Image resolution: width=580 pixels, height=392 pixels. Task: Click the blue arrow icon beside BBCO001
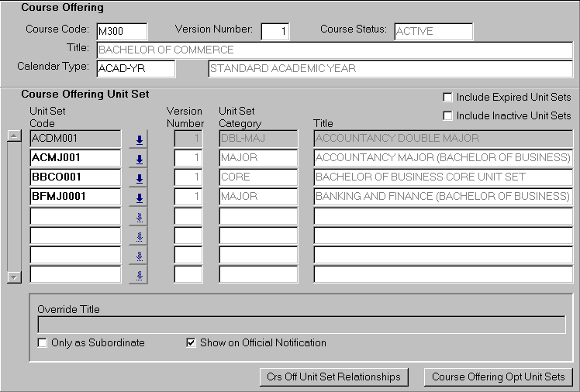(x=139, y=178)
